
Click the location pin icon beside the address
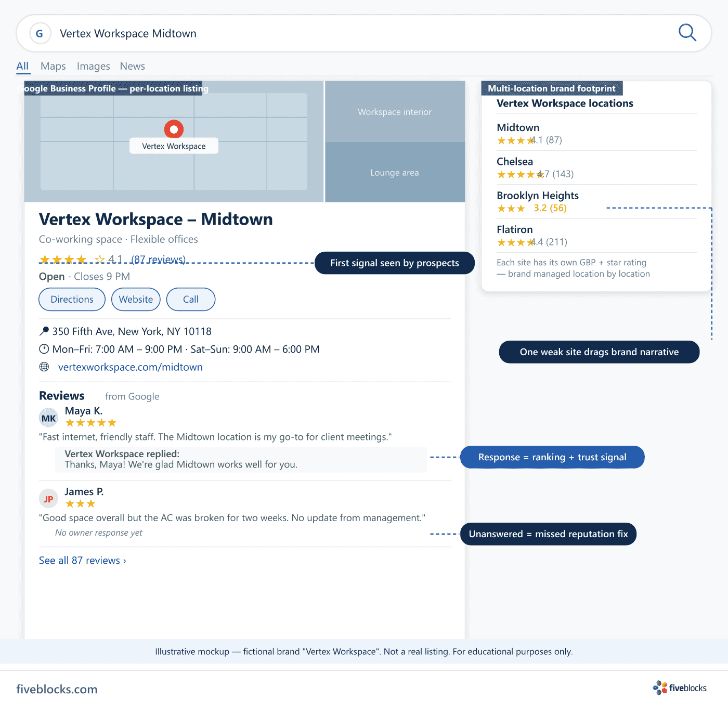click(x=44, y=331)
